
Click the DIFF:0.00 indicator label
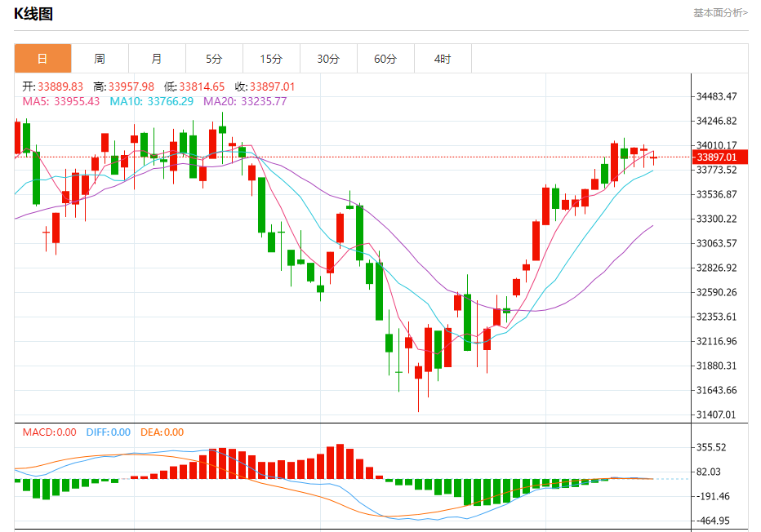coord(109,432)
